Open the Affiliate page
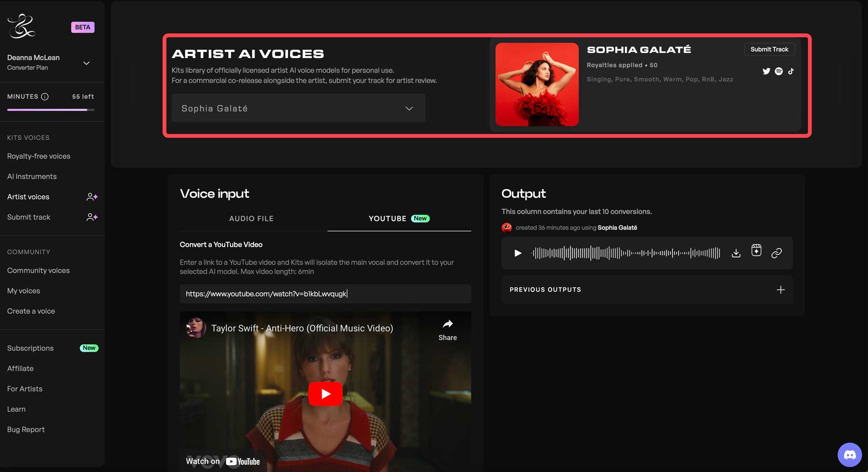This screenshot has width=868, height=472. [20, 369]
